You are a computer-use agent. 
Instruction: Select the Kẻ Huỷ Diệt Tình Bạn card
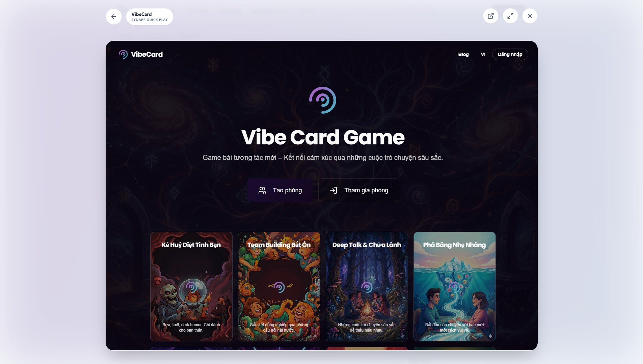click(x=191, y=286)
